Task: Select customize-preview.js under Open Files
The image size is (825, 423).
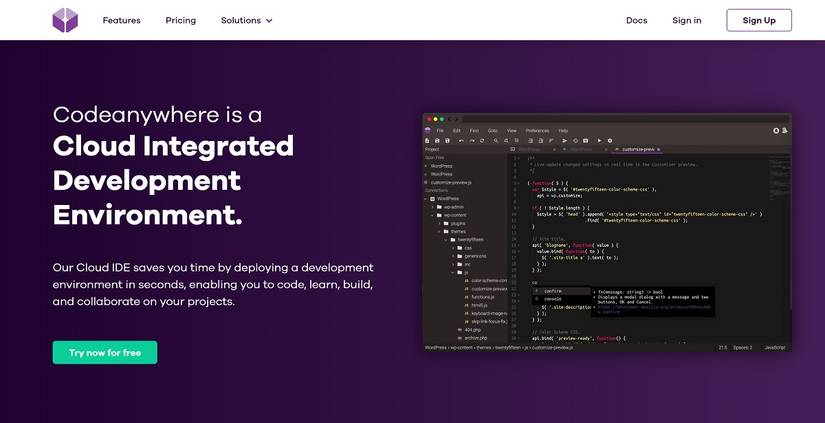Action: (x=451, y=183)
